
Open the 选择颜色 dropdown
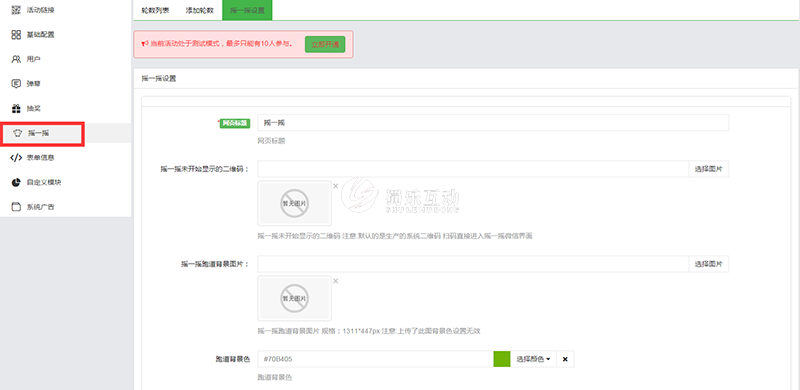533,359
